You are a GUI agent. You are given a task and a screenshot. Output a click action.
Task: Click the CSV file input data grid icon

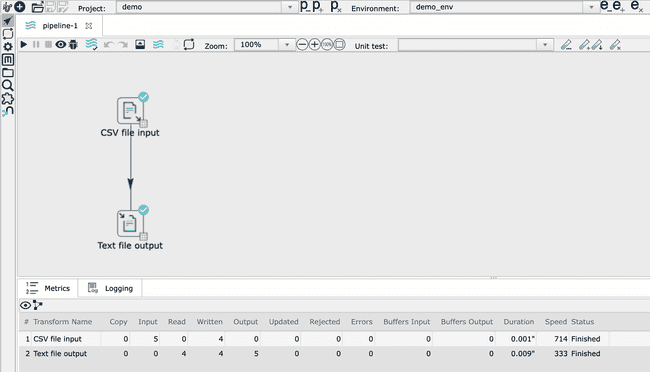143,124
